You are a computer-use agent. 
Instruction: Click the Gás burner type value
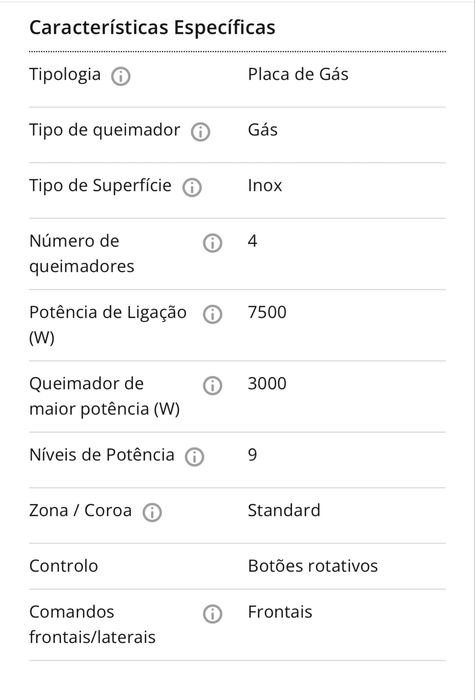click(x=262, y=130)
